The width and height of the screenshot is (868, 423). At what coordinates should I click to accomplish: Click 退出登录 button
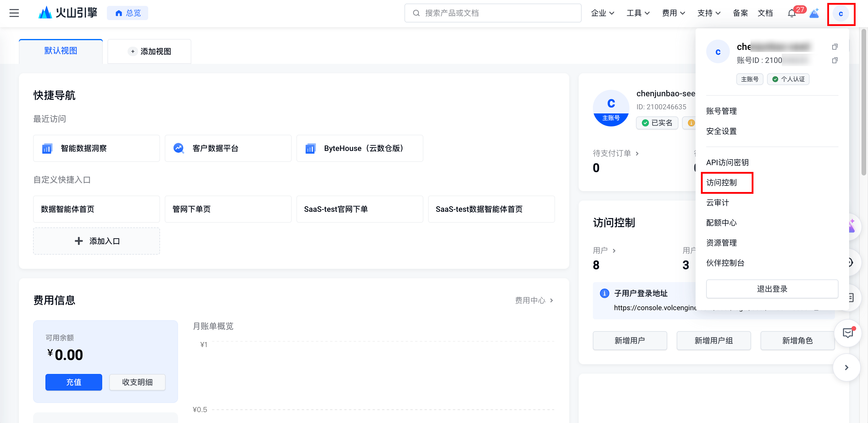tap(772, 289)
